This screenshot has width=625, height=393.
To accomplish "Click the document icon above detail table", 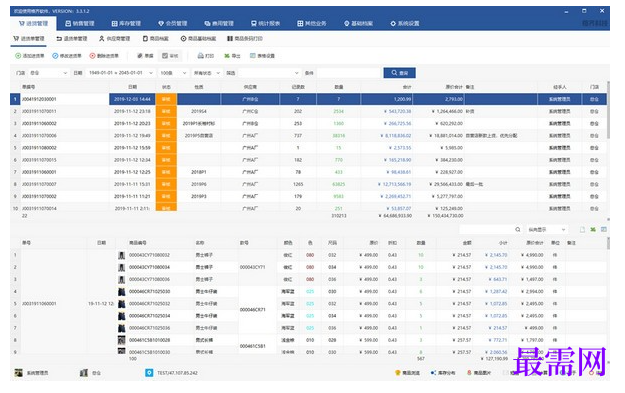I will pos(582,230).
